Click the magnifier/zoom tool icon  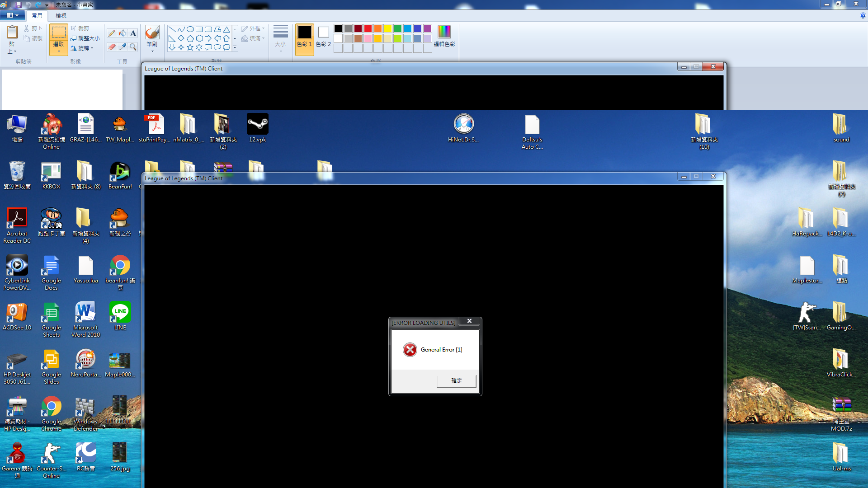132,47
